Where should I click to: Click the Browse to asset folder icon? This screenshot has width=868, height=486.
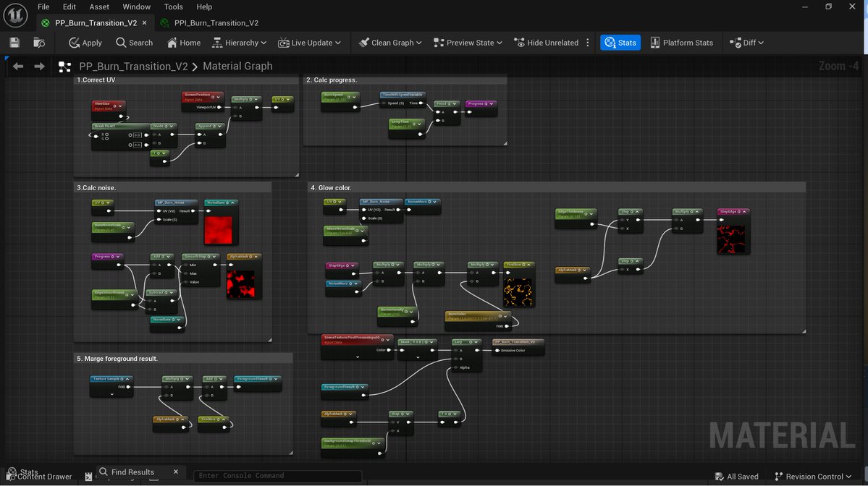(x=39, y=43)
